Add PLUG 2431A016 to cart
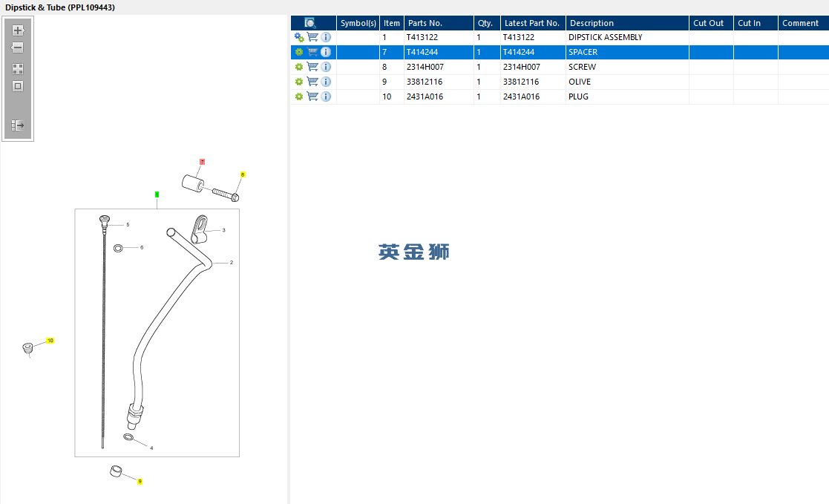 click(312, 96)
